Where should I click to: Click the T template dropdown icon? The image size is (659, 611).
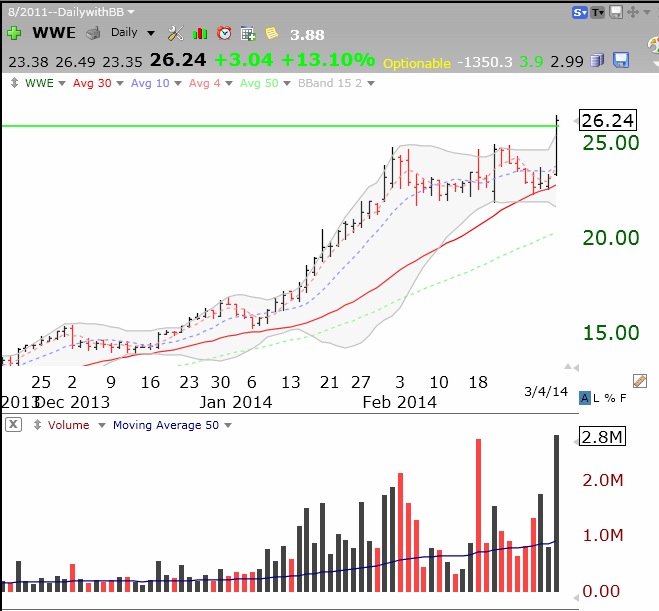(x=598, y=13)
